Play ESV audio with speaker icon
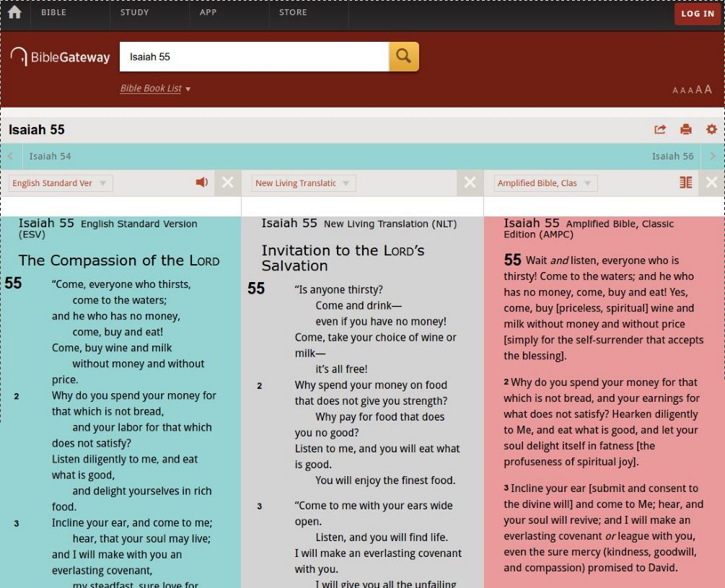Viewport: 725px width, 588px height. tap(201, 182)
